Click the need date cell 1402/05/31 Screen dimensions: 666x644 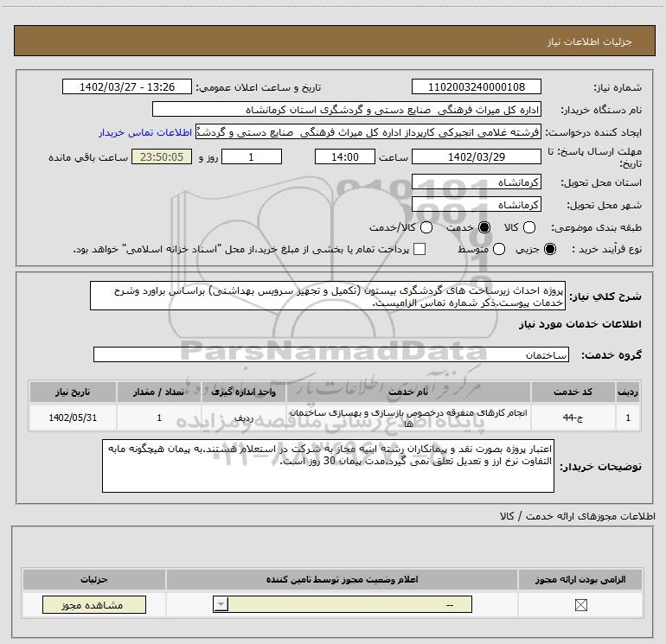tap(73, 418)
